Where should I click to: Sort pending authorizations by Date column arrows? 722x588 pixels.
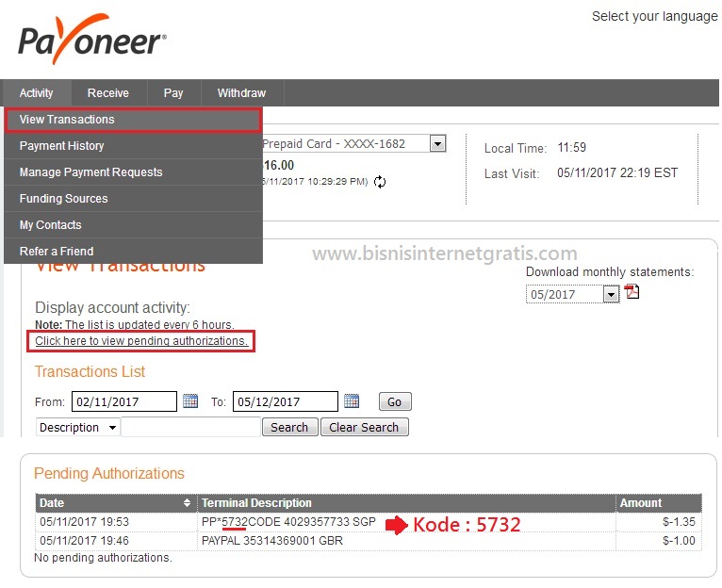[x=187, y=503]
